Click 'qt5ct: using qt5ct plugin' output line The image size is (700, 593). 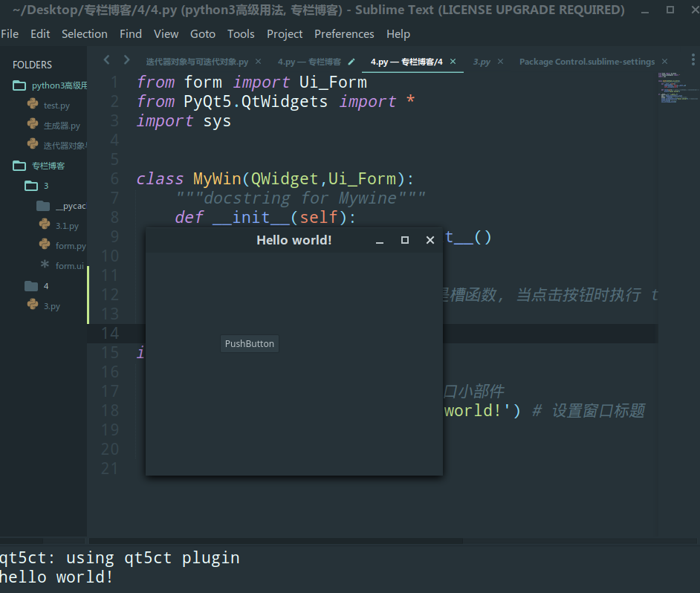click(x=120, y=558)
